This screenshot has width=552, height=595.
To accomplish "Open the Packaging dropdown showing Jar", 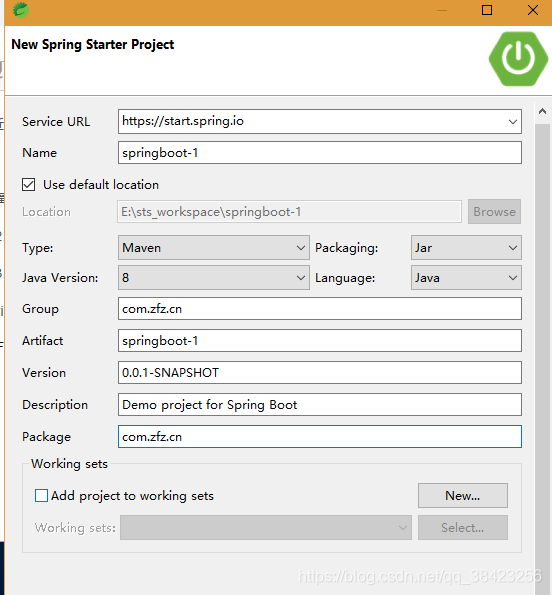I will click(x=466, y=248).
